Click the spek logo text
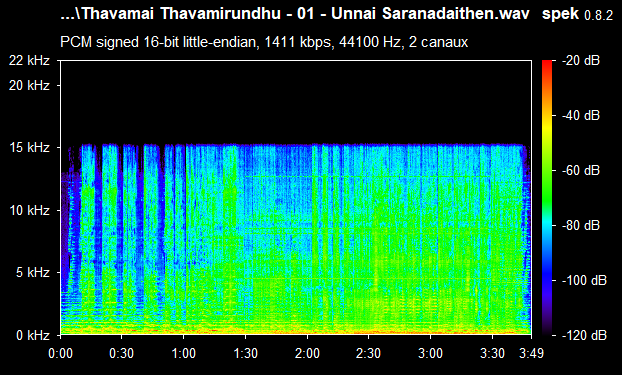Image resolution: width=622 pixels, height=375 pixels. [561, 15]
